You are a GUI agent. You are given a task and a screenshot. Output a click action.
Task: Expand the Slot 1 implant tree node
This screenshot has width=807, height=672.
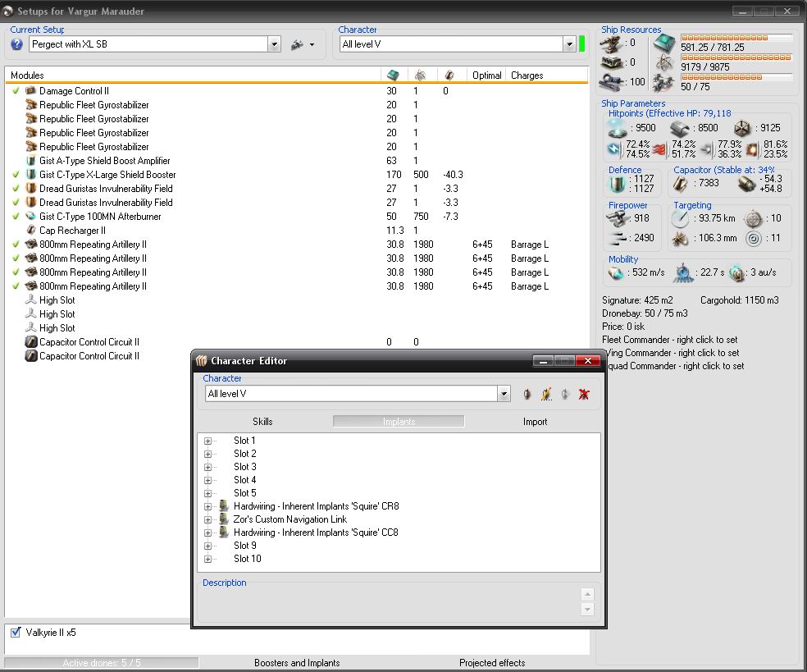tap(208, 441)
